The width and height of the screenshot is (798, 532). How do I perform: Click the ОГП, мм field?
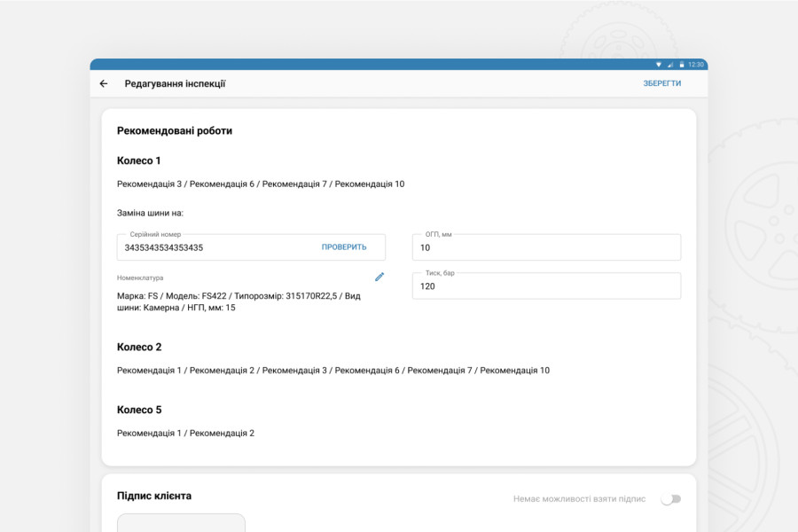[x=546, y=247]
